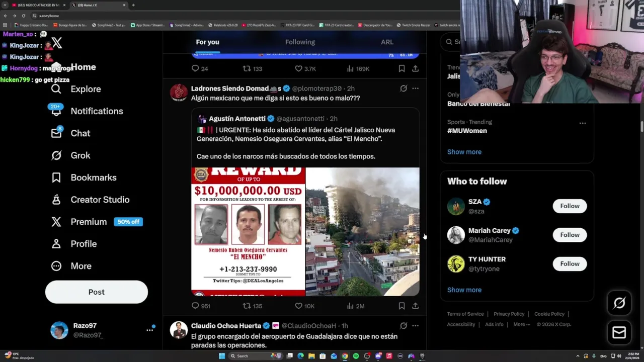The image size is (644, 362).
Task: Open Privacy Policy link
Action: pyautogui.click(x=509, y=314)
